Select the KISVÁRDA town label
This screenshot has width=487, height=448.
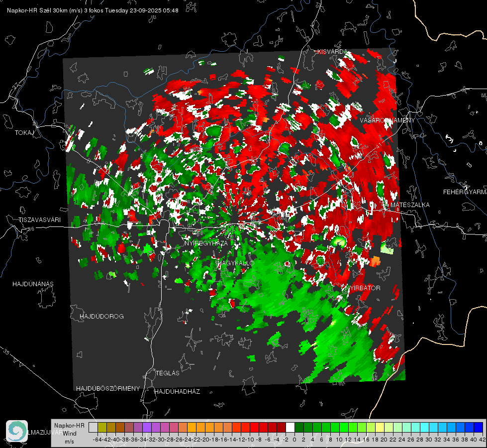(332, 52)
